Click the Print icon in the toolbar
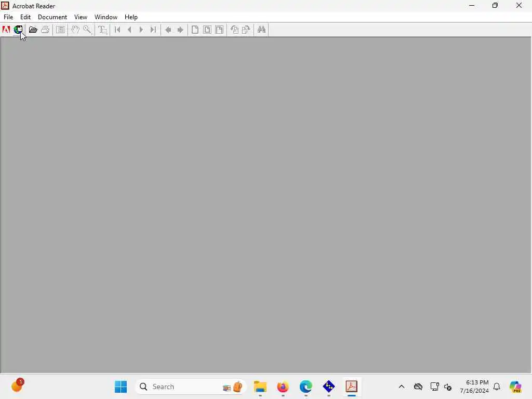Screen dimensions: 532x399 point(45,30)
